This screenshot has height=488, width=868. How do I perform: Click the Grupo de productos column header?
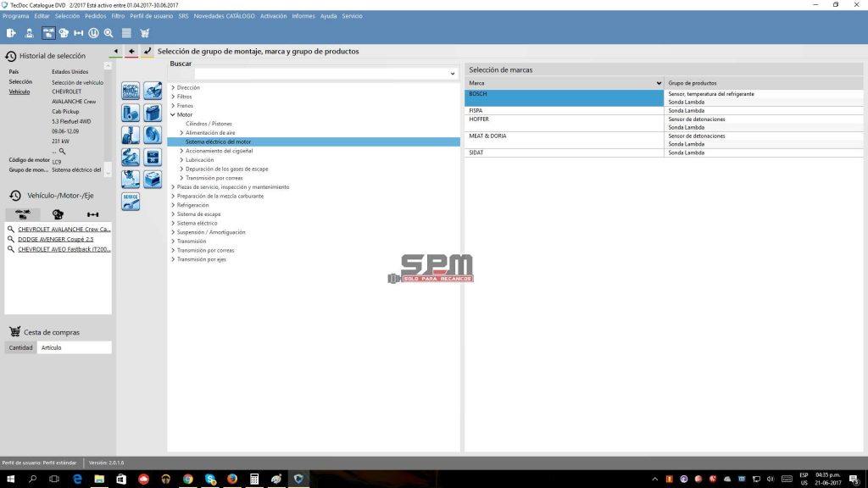coord(764,84)
